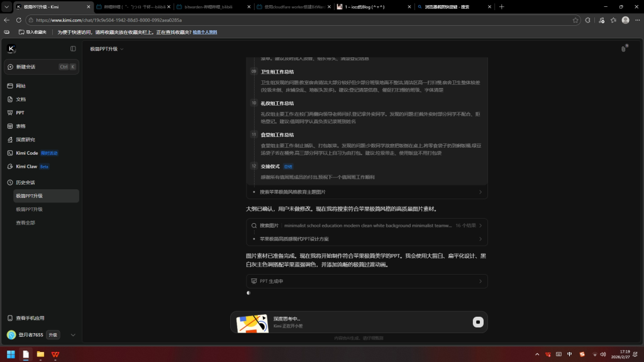Expand the PPT 生成中 progress card
The height and width of the screenshot is (362, 644).
tap(366, 281)
